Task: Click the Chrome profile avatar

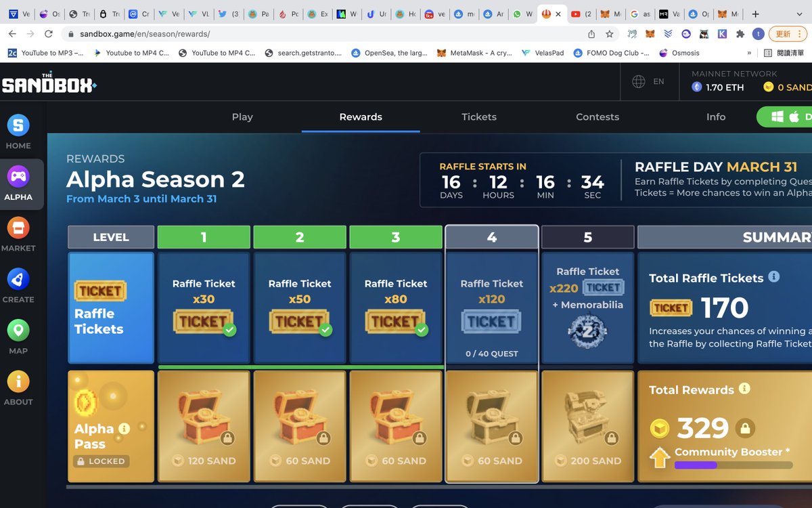Action: click(759, 34)
